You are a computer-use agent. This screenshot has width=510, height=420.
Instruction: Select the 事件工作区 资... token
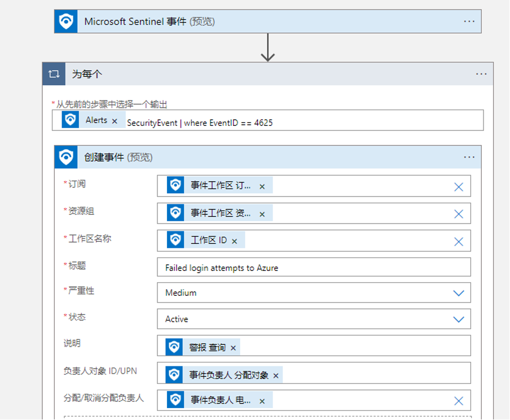coord(221,213)
